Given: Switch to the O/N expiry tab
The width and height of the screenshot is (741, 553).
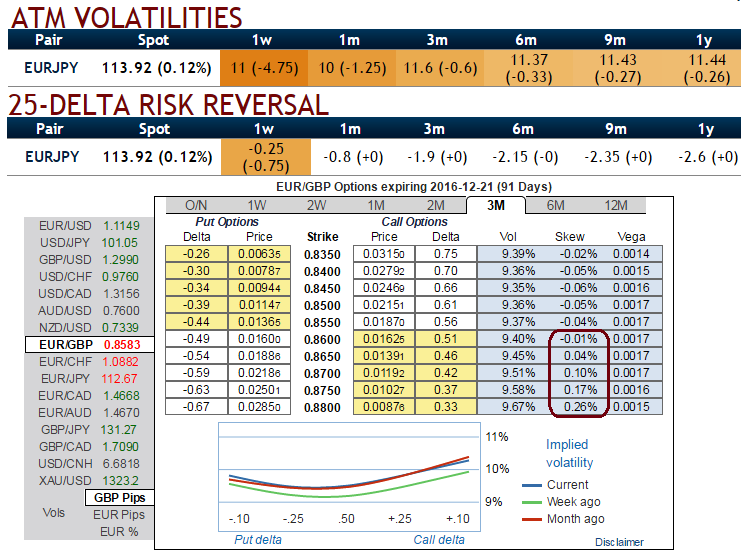Looking at the screenshot, I should 196,205.
